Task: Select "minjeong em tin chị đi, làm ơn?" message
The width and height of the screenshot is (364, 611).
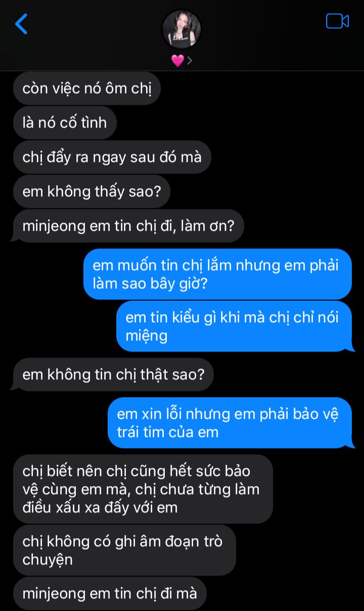Action: click(x=128, y=226)
